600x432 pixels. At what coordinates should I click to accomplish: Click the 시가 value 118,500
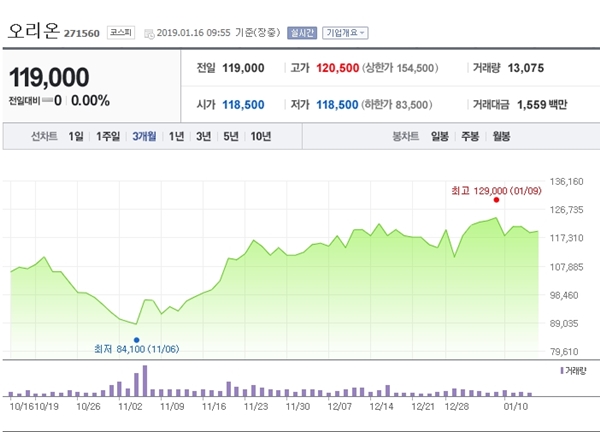click(243, 104)
